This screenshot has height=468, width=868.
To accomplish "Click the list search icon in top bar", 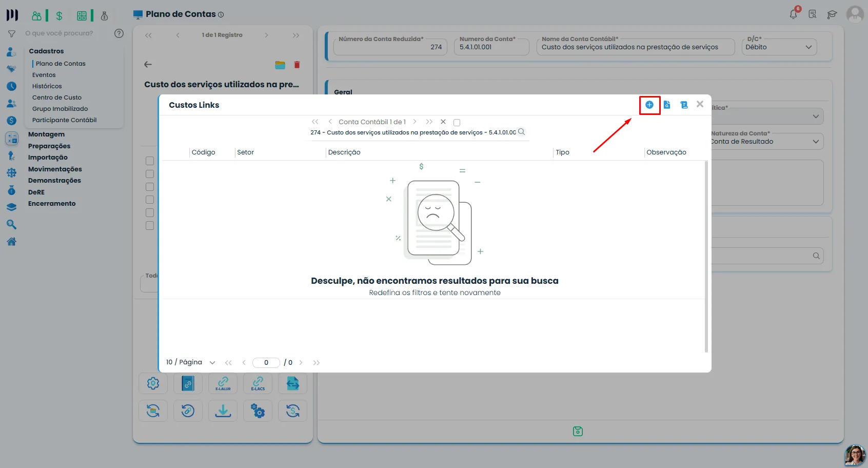I will pyautogui.click(x=813, y=14).
